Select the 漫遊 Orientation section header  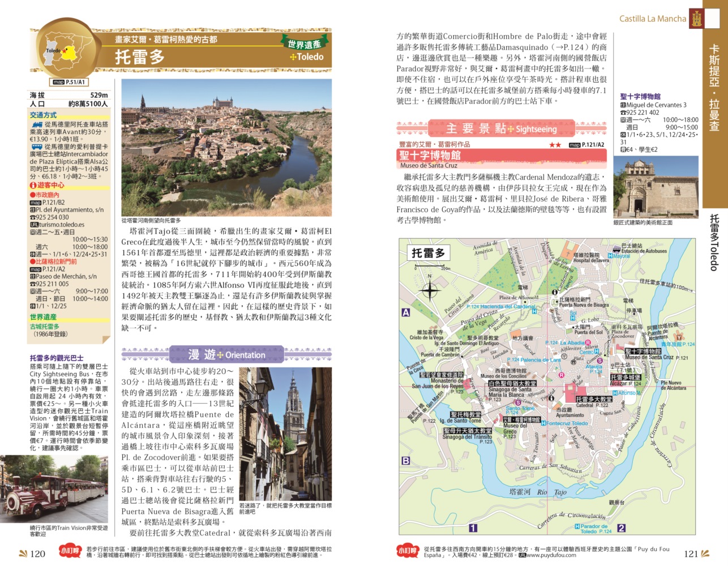click(226, 355)
